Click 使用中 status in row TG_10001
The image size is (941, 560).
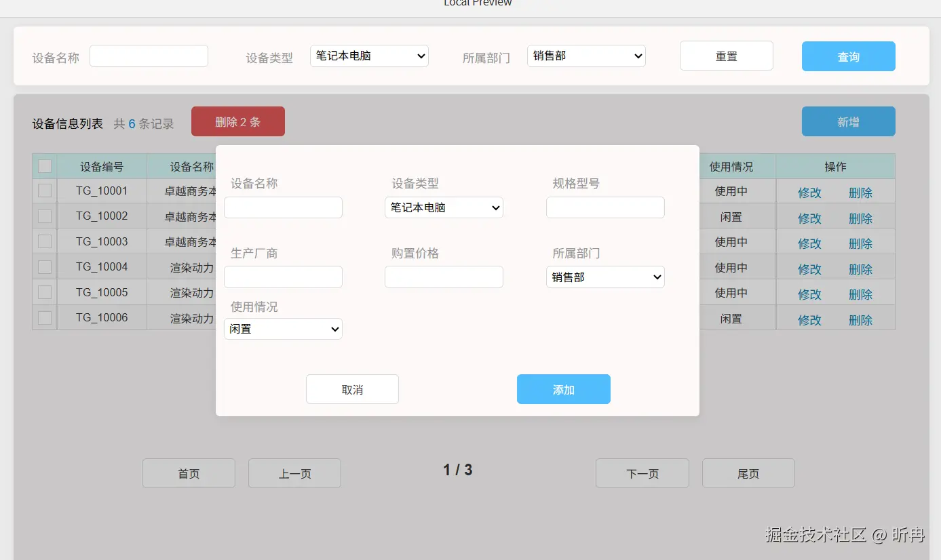(x=731, y=191)
